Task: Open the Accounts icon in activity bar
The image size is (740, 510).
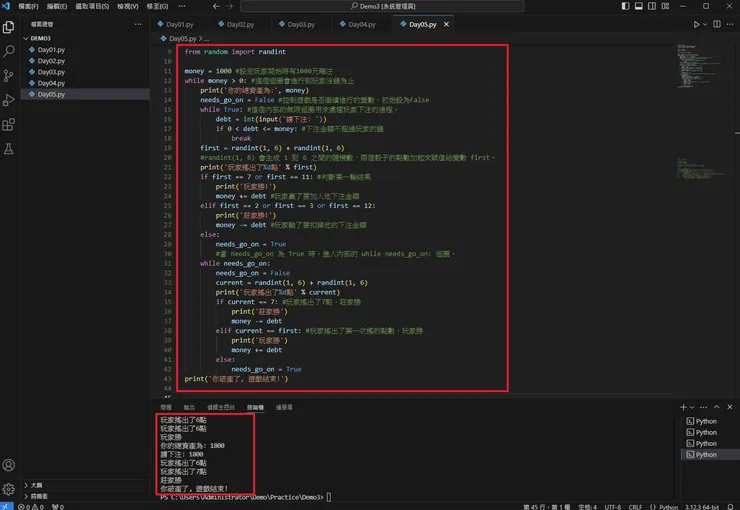Action: tap(10, 465)
